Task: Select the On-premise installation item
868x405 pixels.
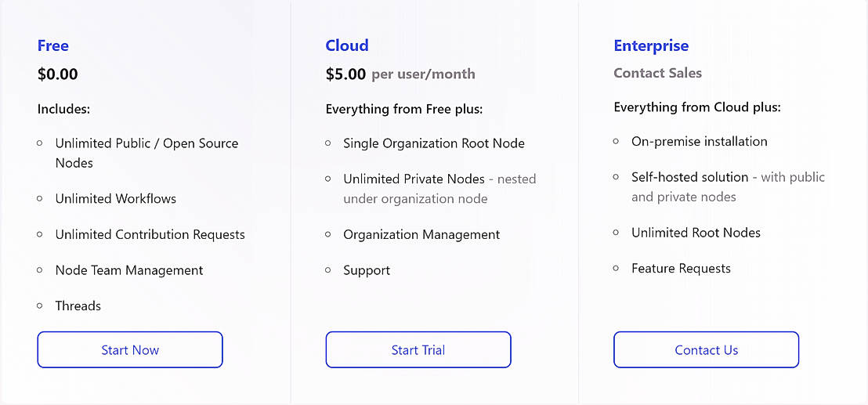Action: 700,142
